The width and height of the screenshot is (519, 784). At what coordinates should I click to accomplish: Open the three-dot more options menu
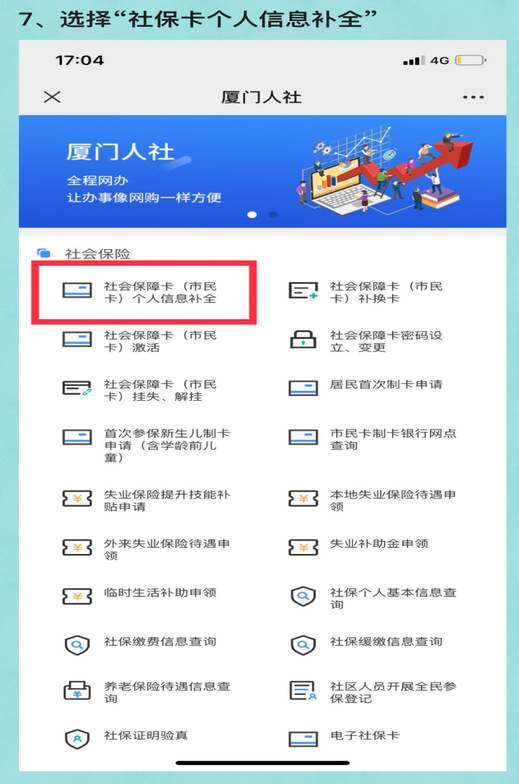(473, 97)
